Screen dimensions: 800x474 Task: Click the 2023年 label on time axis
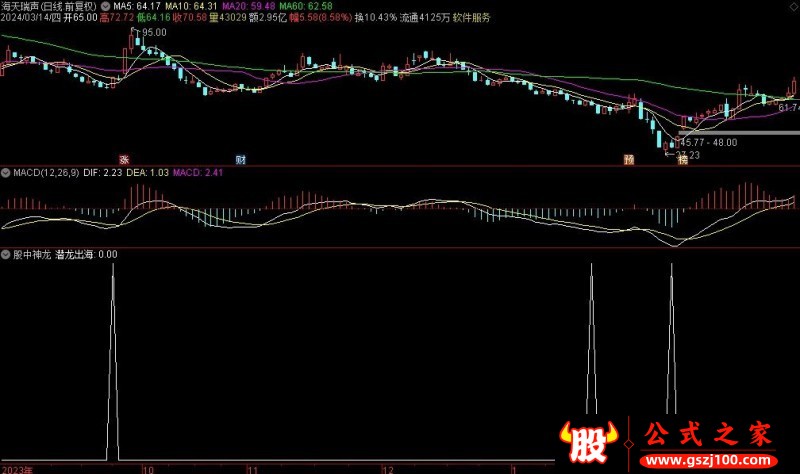coord(17,468)
